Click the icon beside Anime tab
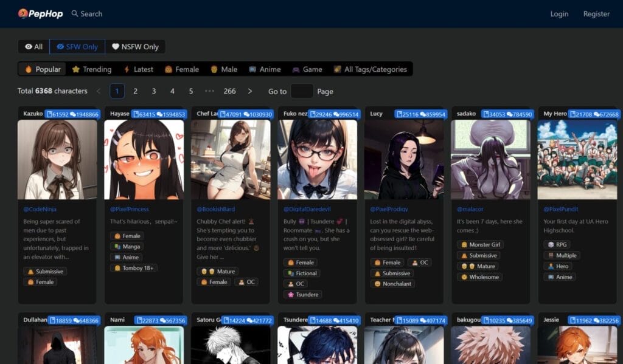The image size is (623, 364). pyautogui.click(x=252, y=69)
